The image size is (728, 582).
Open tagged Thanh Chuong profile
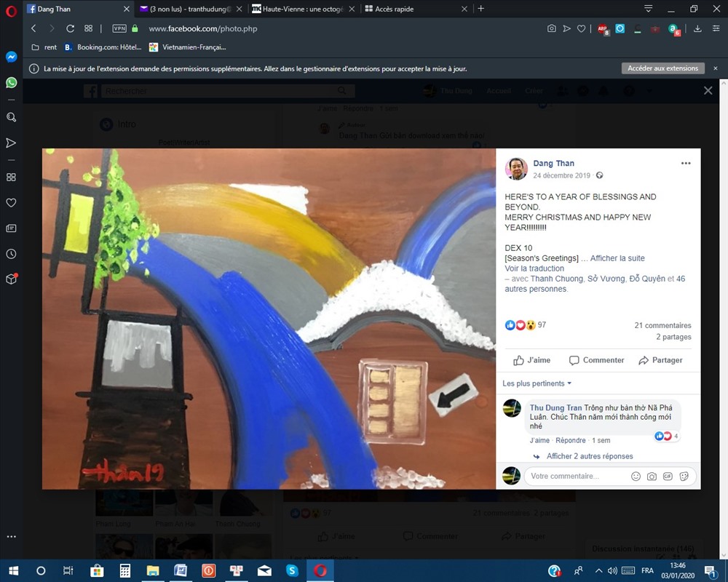point(557,279)
